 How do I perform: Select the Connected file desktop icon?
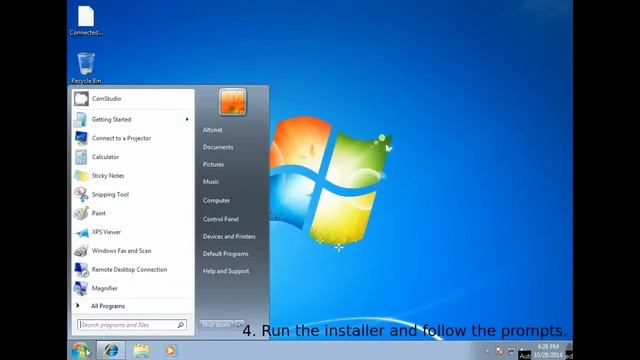tap(86, 20)
